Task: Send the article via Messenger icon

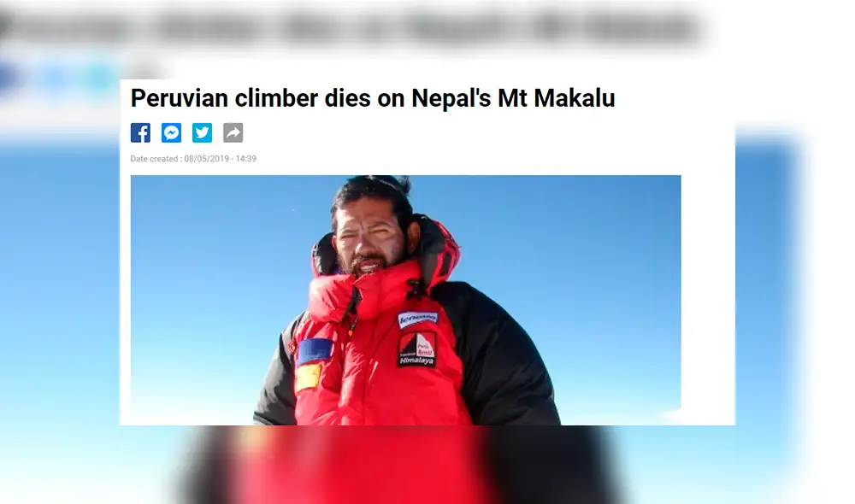Action: (x=171, y=132)
